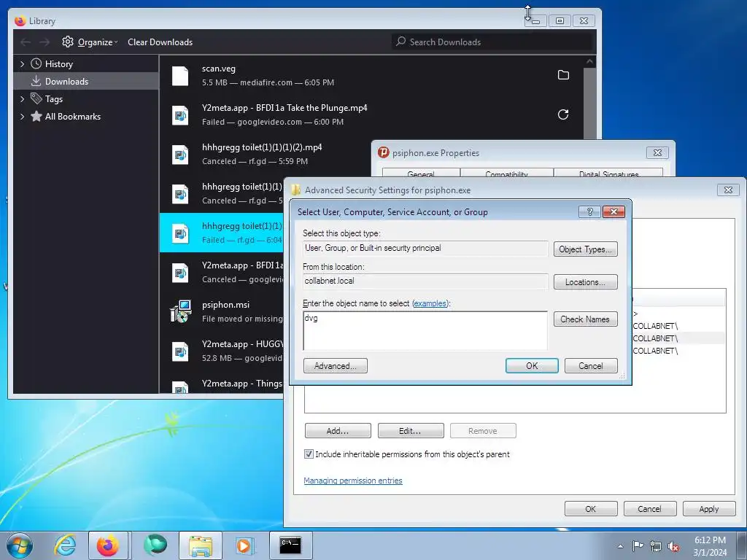Cancel the Select User dialog

coord(591,366)
